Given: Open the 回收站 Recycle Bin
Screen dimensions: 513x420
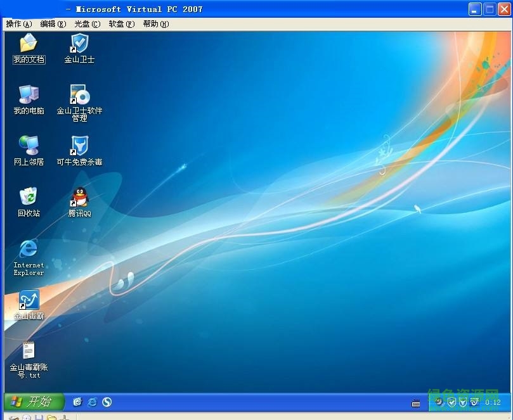Looking at the screenshot, I should click(29, 198).
